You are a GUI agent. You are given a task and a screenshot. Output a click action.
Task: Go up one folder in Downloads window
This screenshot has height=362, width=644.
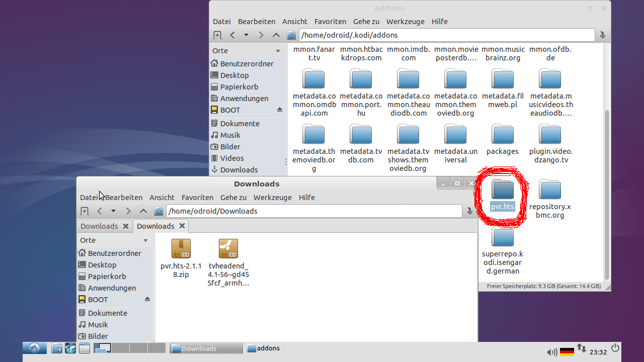coord(143,211)
